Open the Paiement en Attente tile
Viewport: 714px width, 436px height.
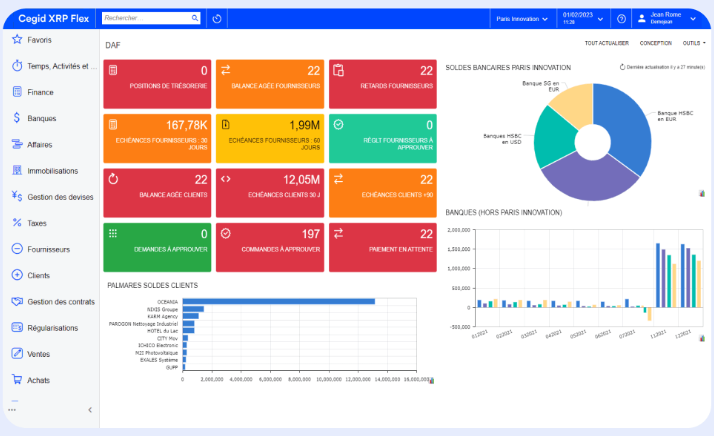click(382, 247)
